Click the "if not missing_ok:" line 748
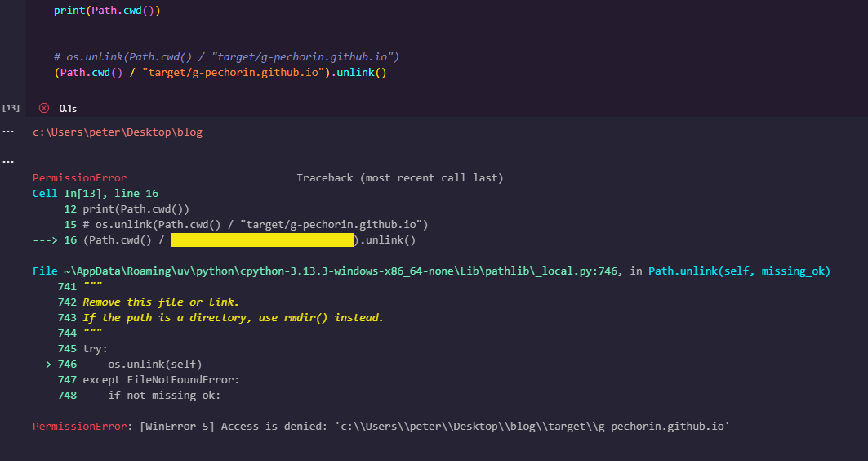Image resolution: width=868 pixels, height=461 pixels. pos(164,395)
